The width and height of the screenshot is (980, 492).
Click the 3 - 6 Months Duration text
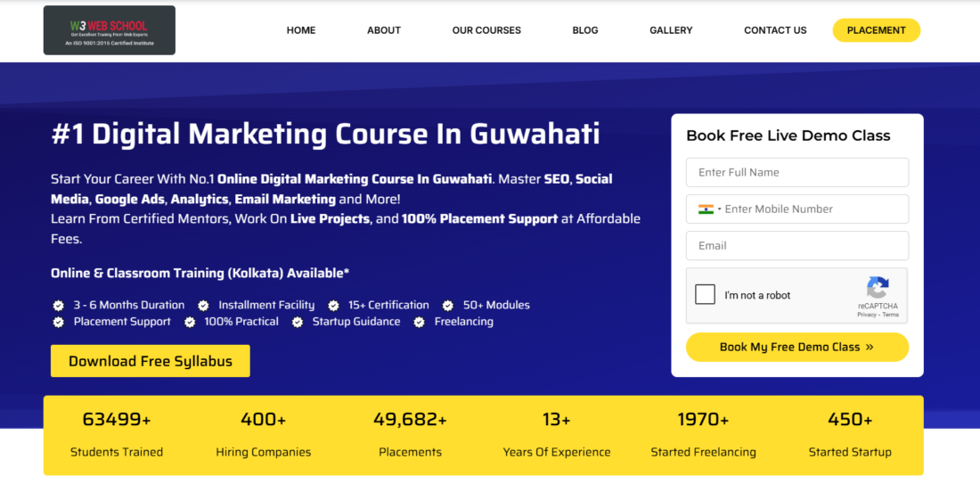[x=129, y=305]
